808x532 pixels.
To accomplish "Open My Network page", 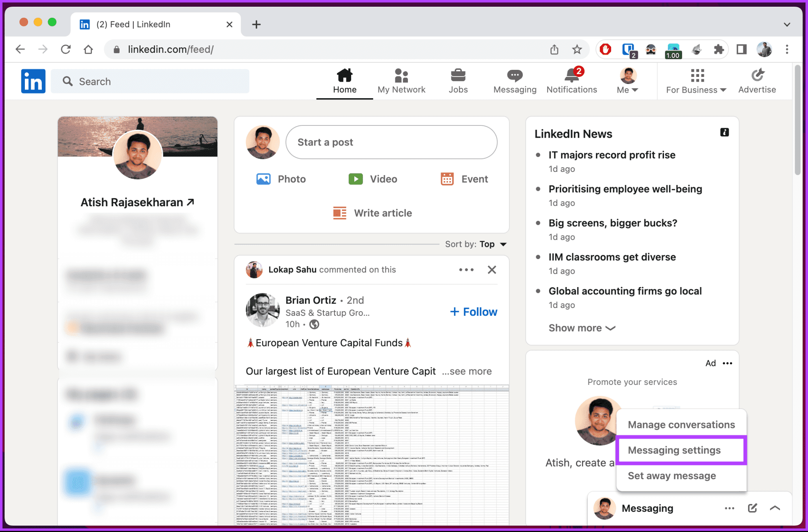I will (x=401, y=81).
